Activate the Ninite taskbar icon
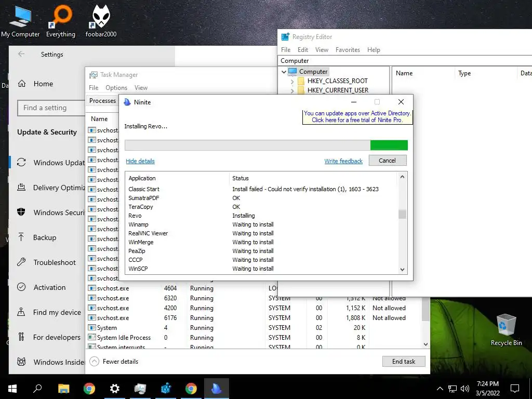This screenshot has height=399, width=532. (217, 389)
